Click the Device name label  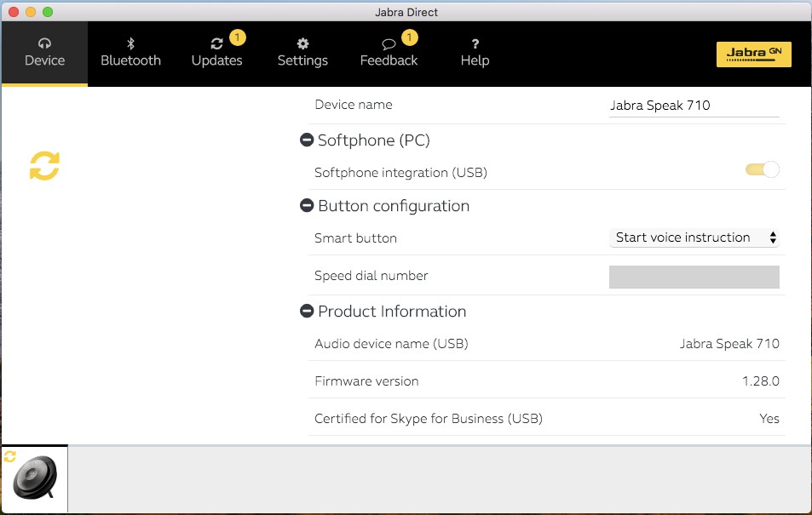(354, 105)
